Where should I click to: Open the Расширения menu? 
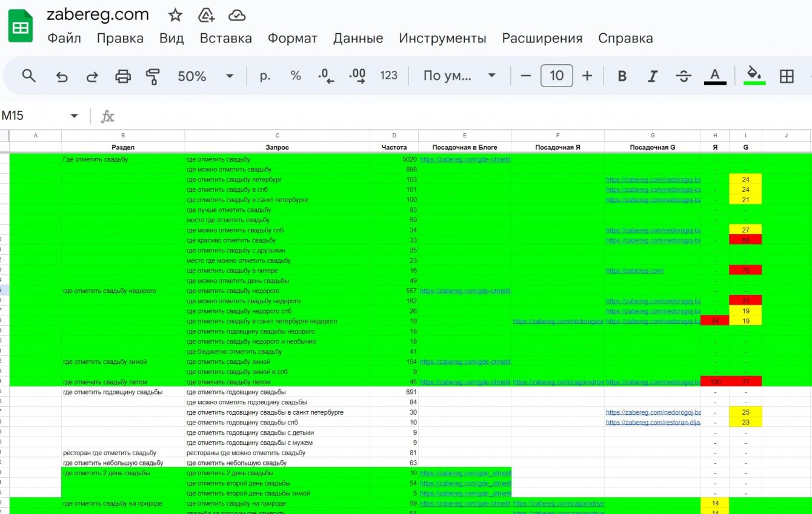click(x=542, y=38)
